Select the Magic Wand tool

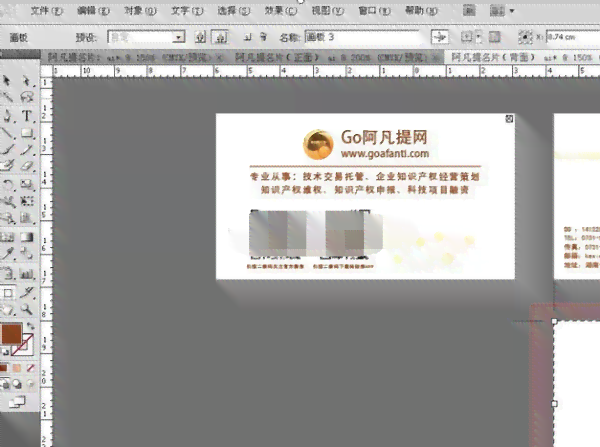click(x=7, y=97)
